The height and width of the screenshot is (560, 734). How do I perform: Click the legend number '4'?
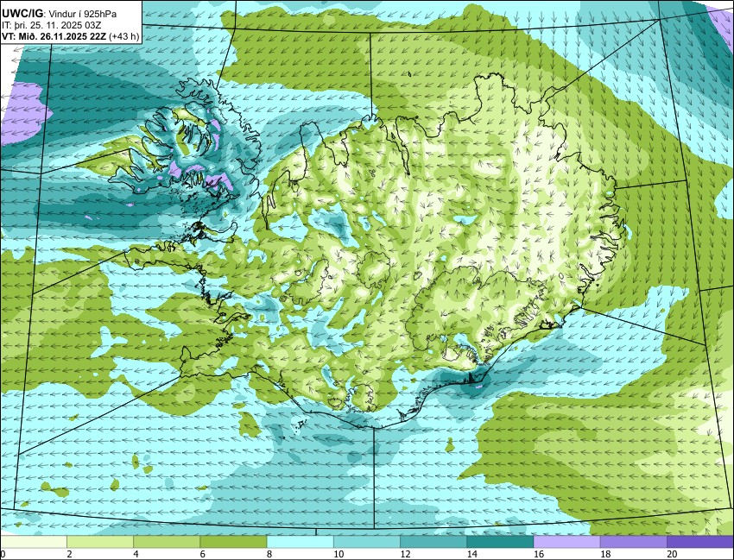click(136, 554)
